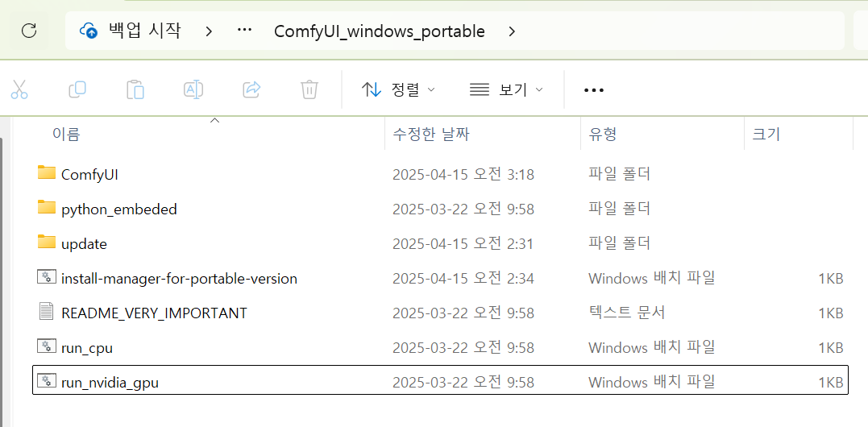Click the address bar ellipsis breadcrumb
The image size is (868, 427).
[x=244, y=31]
